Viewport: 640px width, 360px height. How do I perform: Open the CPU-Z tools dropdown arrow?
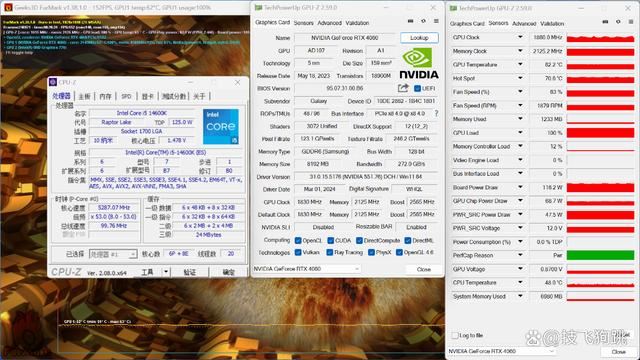pyautogui.click(x=166, y=272)
